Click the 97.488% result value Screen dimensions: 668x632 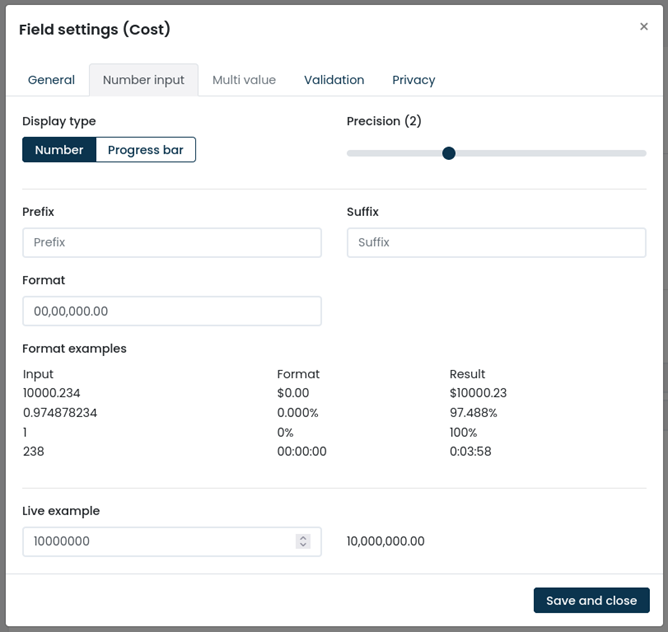tap(473, 413)
